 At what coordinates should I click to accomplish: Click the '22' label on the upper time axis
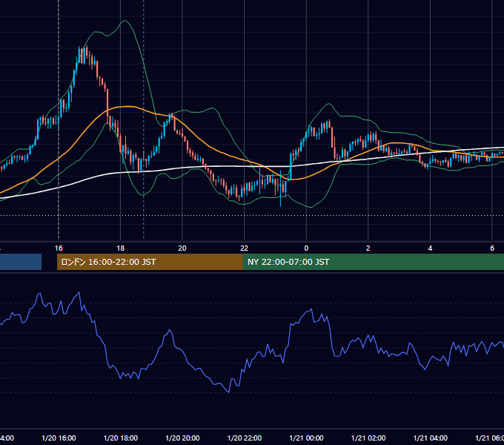pyautogui.click(x=245, y=248)
